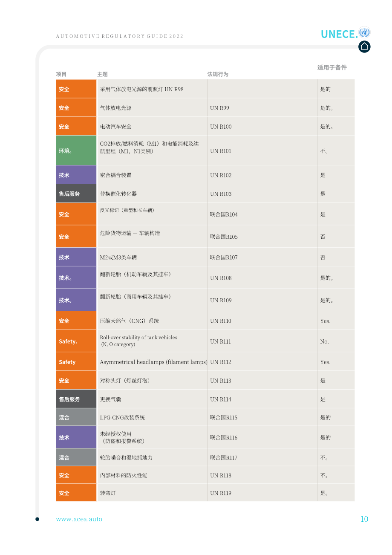The image size is (392, 555).
Task: Click the UN R119 cell
Action: [262, 493]
